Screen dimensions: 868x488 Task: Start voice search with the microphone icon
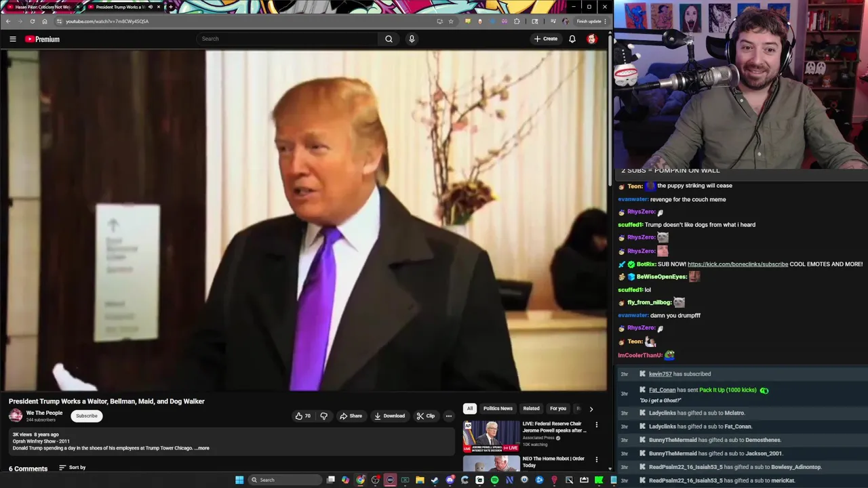tap(412, 39)
